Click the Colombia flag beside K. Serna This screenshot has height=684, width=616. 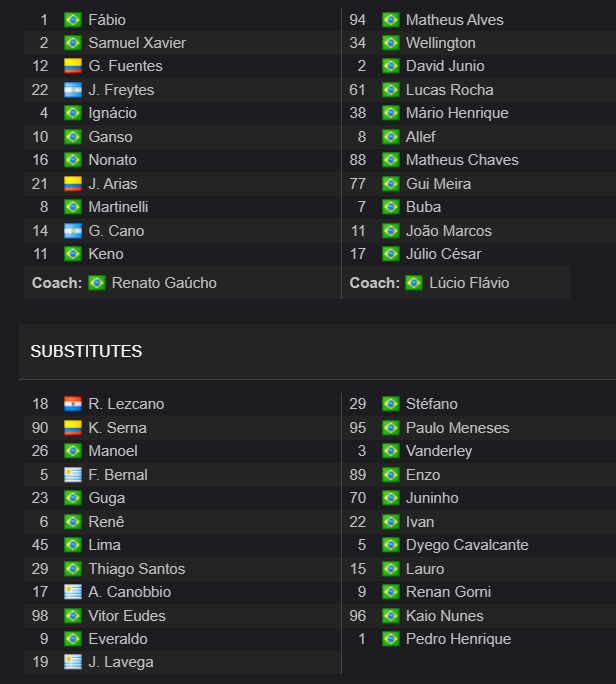click(73, 428)
